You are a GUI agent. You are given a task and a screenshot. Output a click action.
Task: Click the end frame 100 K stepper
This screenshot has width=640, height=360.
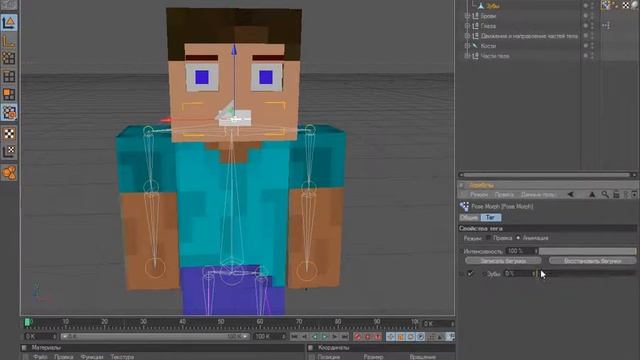click(x=284, y=337)
